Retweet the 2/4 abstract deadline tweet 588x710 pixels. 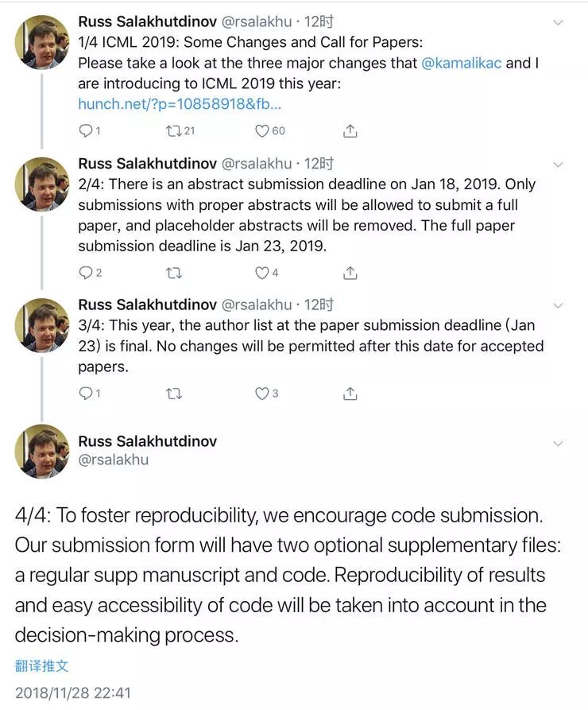click(174, 273)
